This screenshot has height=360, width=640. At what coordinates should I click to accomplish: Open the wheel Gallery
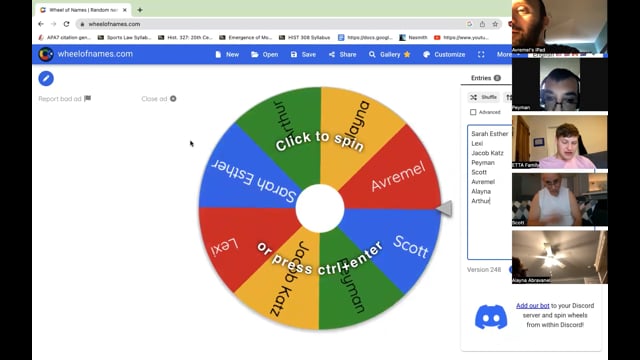tap(389, 54)
